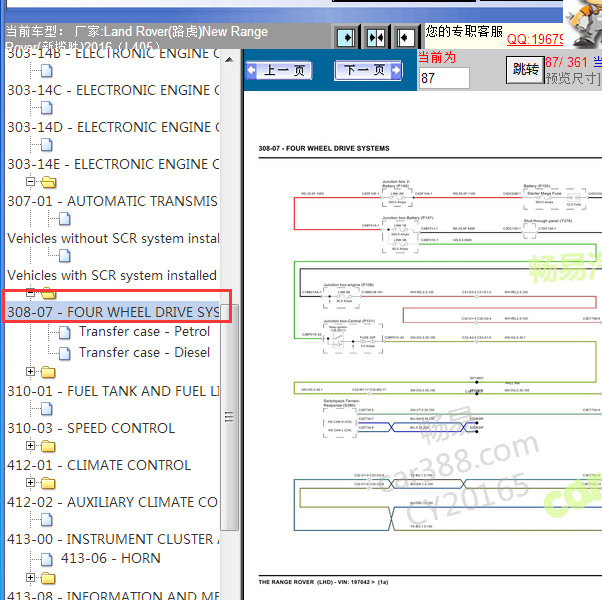
Task: Open page icon under 303-14C entry
Action: (x=46, y=108)
